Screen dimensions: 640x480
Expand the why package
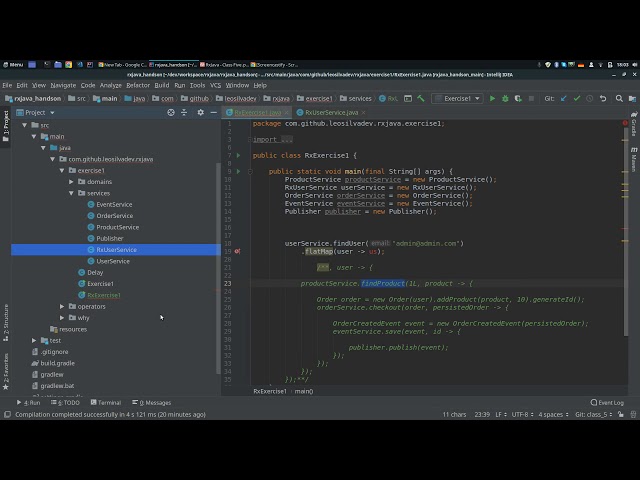tap(62, 318)
